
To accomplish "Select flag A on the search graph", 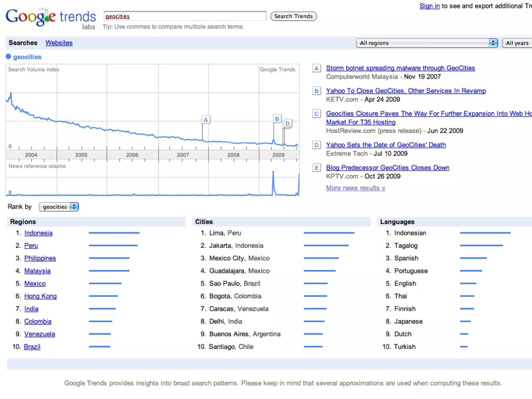I will (206, 120).
